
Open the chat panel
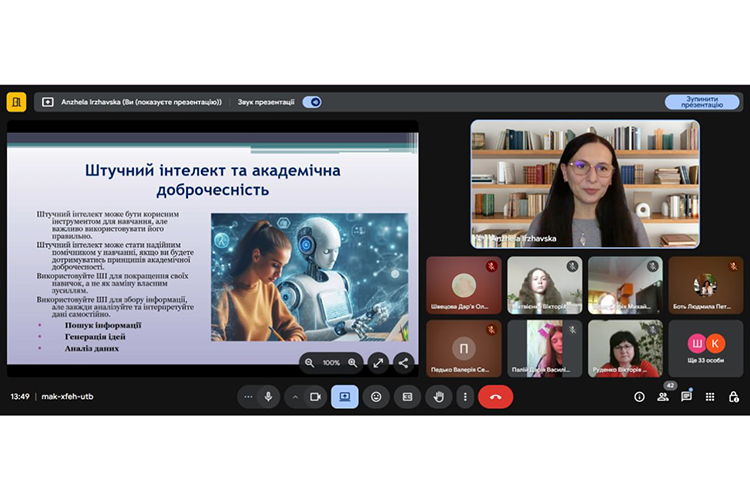pos(686,396)
